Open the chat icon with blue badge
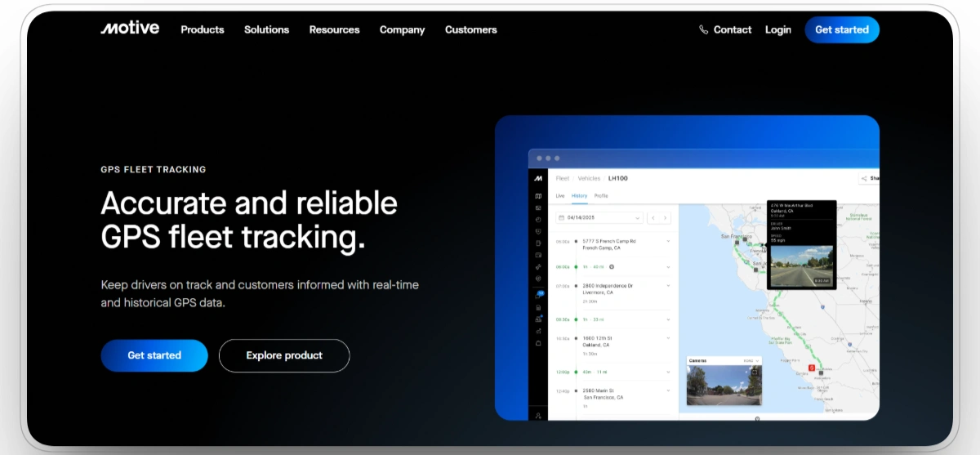The width and height of the screenshot is (980, 455). click(538, 295)
